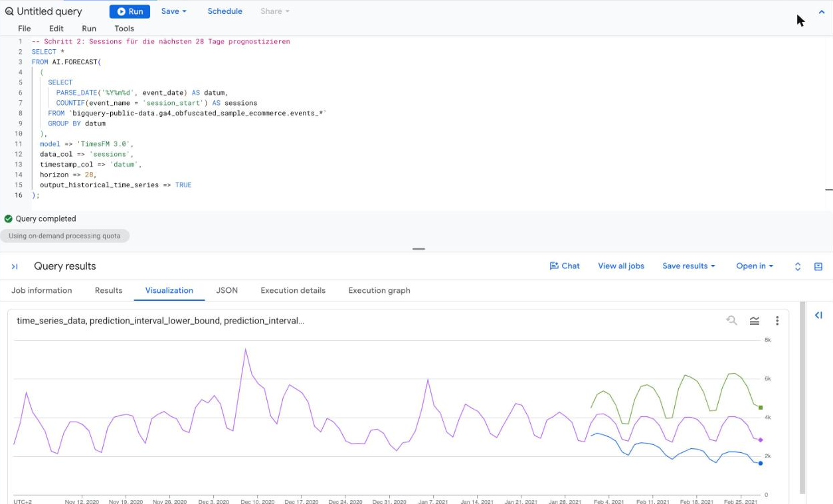Select the Visualization tab
Screen dimensions: 833x504
coord(169,290)
